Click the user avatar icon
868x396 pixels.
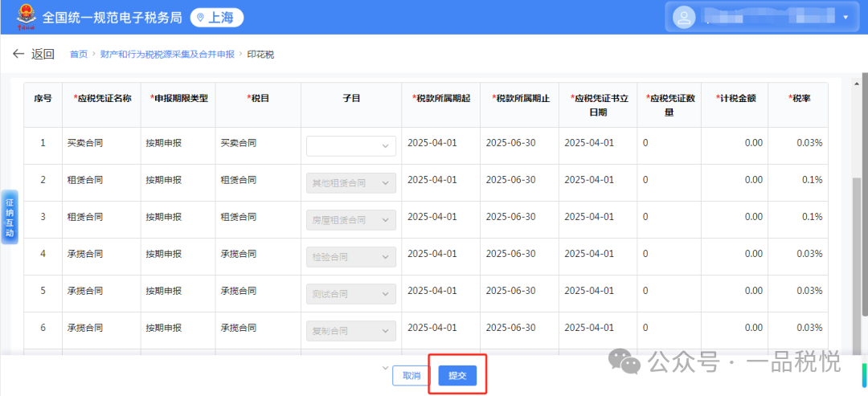click(684, 17)
